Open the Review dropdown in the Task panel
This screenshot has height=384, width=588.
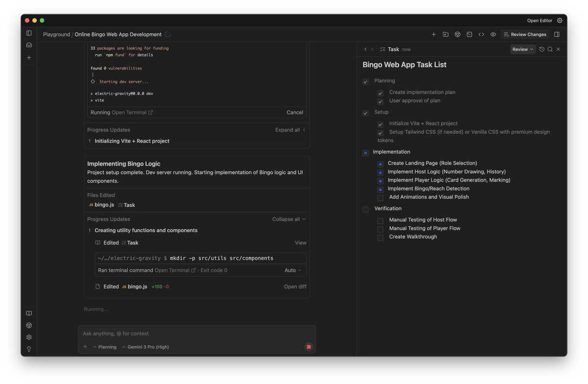[522, 49]
